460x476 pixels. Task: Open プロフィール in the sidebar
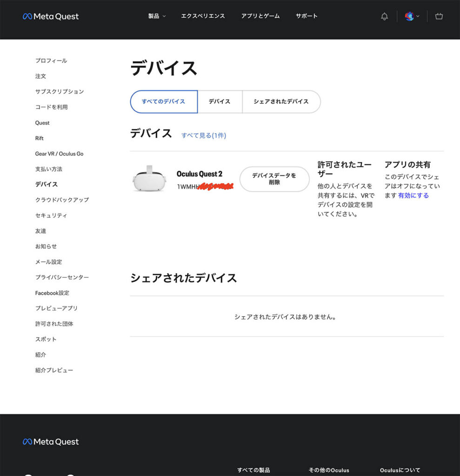(x=51, y=61)
